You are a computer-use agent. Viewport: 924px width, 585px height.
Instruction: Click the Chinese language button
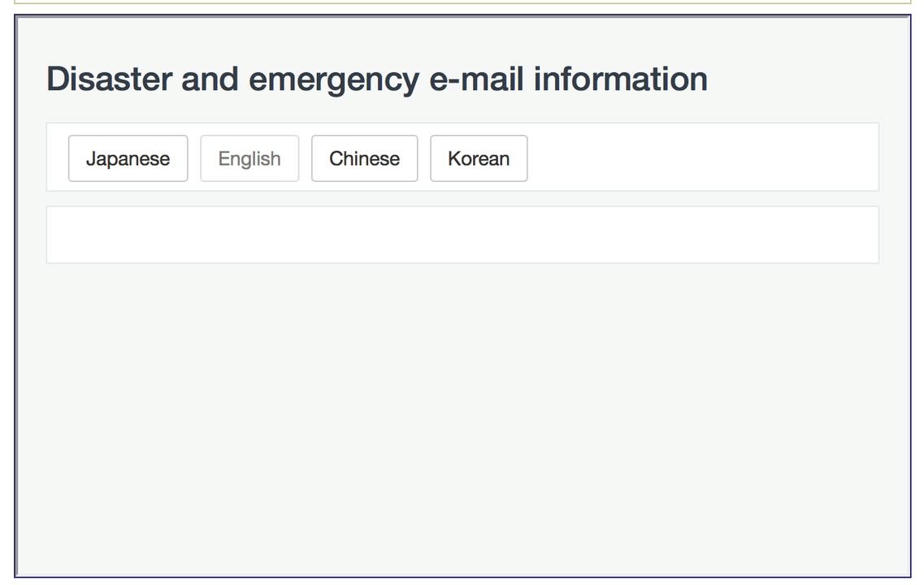point(364,158)
